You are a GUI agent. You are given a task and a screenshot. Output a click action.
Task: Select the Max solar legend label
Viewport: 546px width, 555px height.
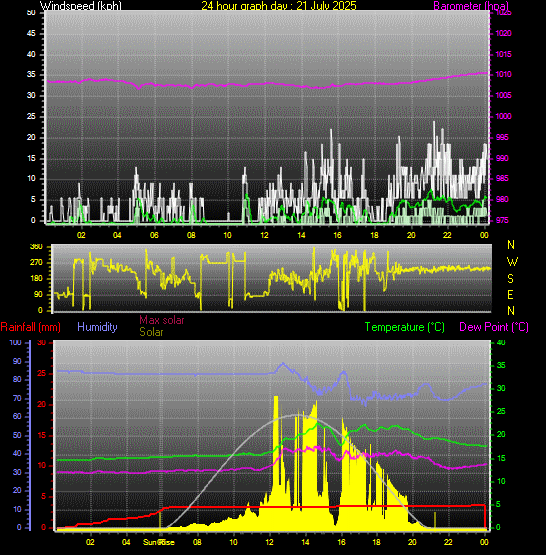click(x=162, y=320)
